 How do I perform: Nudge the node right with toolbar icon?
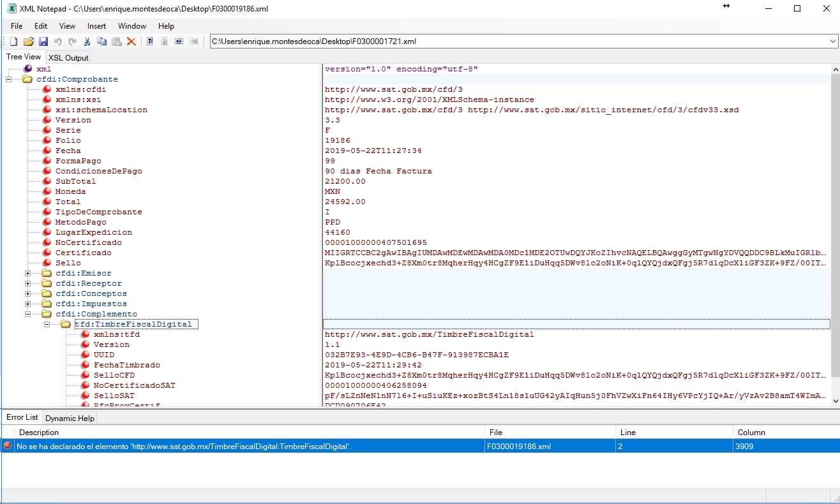(194, 41)
